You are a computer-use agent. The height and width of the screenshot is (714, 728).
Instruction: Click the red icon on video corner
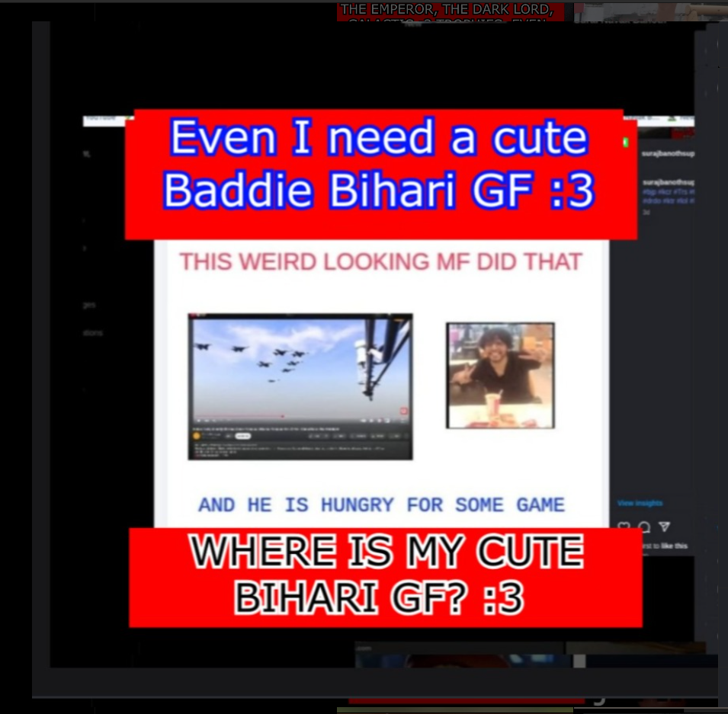pyautogui.click(x=403, y=411)
